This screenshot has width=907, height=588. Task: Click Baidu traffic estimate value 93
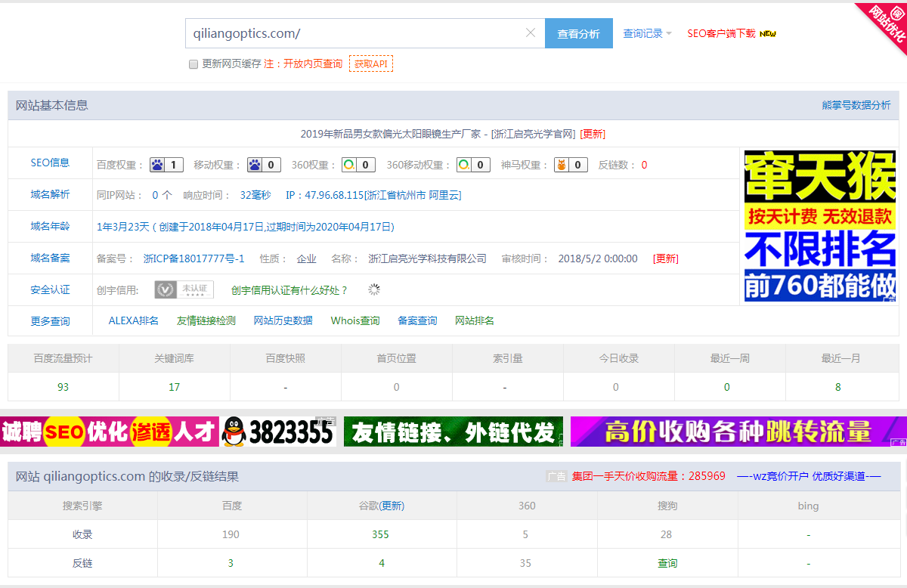pos(63,387)
